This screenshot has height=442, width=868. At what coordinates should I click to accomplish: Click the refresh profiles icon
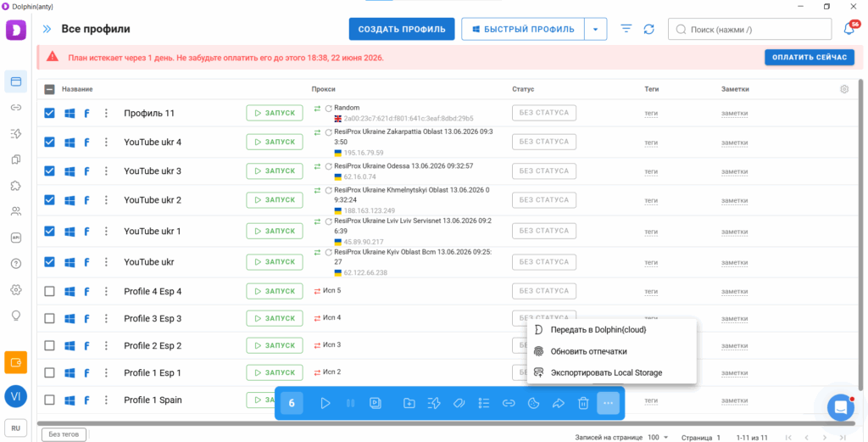(x=648, y=30)
